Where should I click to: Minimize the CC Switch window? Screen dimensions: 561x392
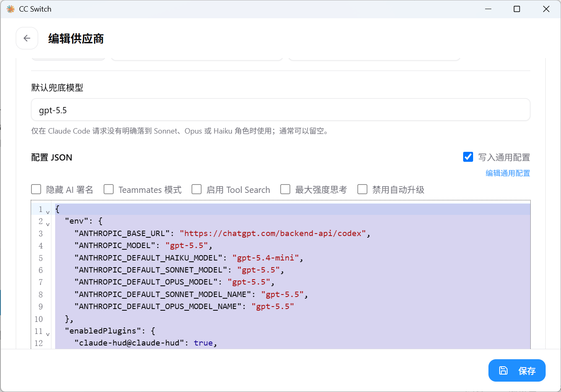tap(488, 9)
